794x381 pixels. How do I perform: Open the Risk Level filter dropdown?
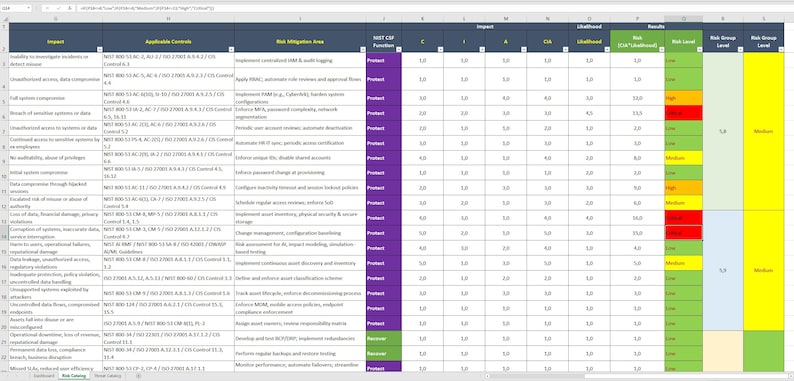pos(699,49)
